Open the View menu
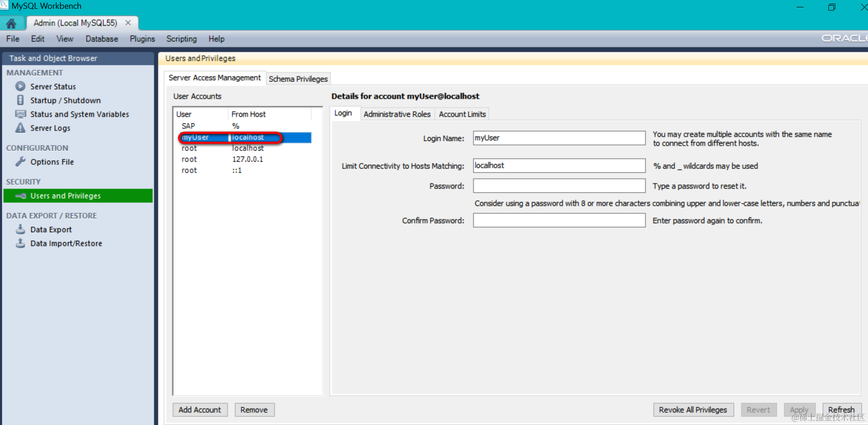The image size is (868, 425). [65, 39]
